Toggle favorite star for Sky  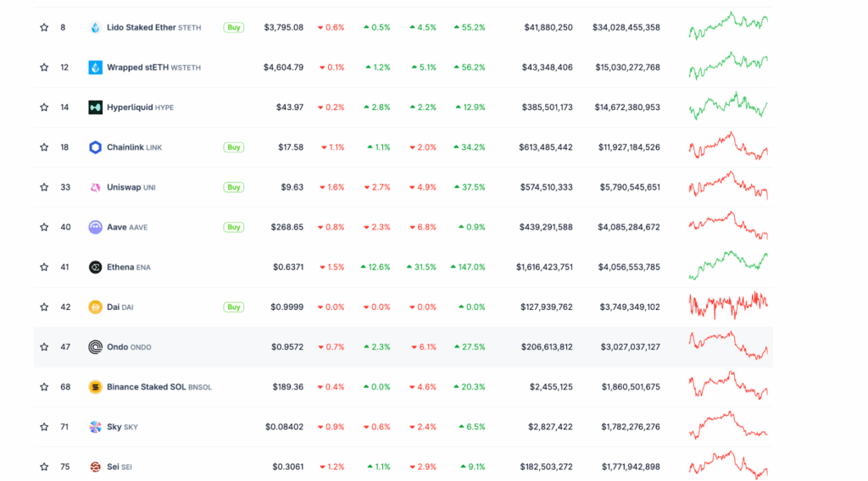(x=44, y=427)
